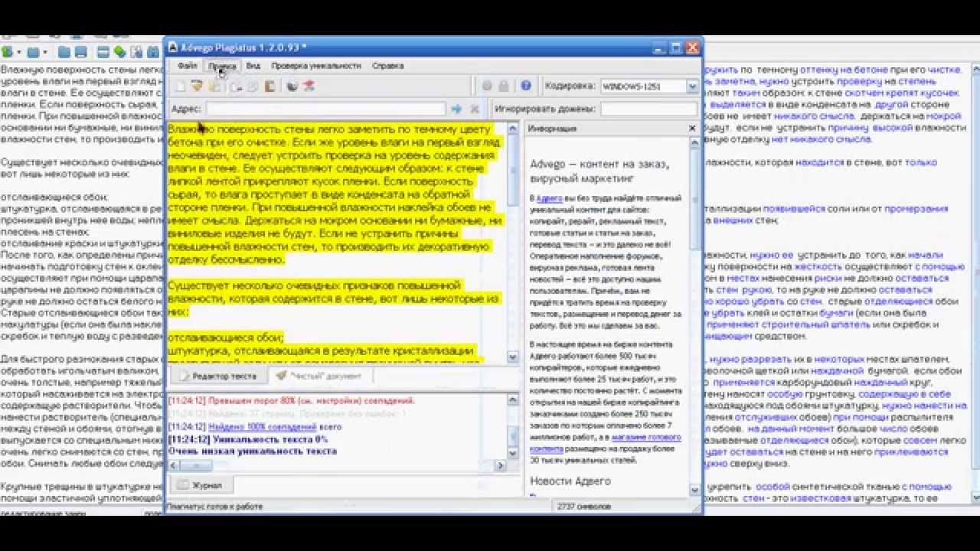This screenshot has height=551, width=980.
Task: Switch to the Редактор текста tab
Action: click(x=218, y=377)
